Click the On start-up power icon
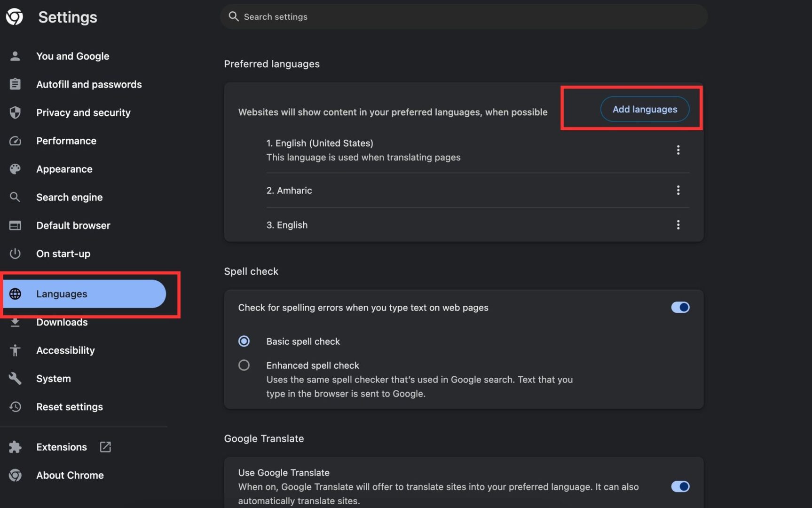This screenshot has height=508, width=812. pyautogui.click(x=16, y=254)
